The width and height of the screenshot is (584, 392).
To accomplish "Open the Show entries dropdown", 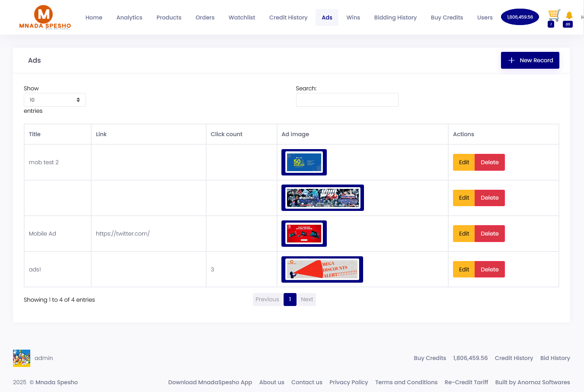I will pyautogui.click(x=55, y=100).
